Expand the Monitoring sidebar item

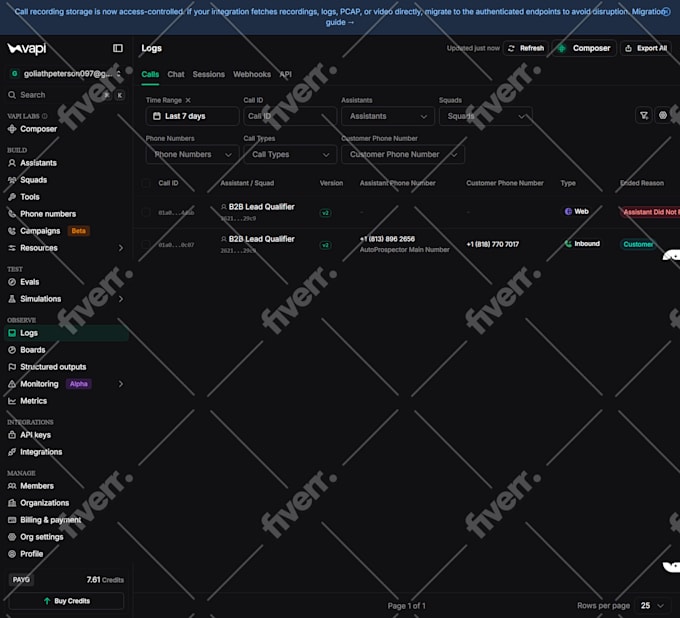121,384
